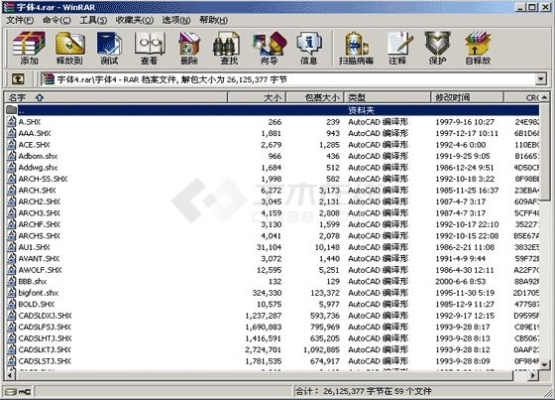555x400 pixels.
Task: Select the file CADSLDXJ.SHX
Action: 45,315
